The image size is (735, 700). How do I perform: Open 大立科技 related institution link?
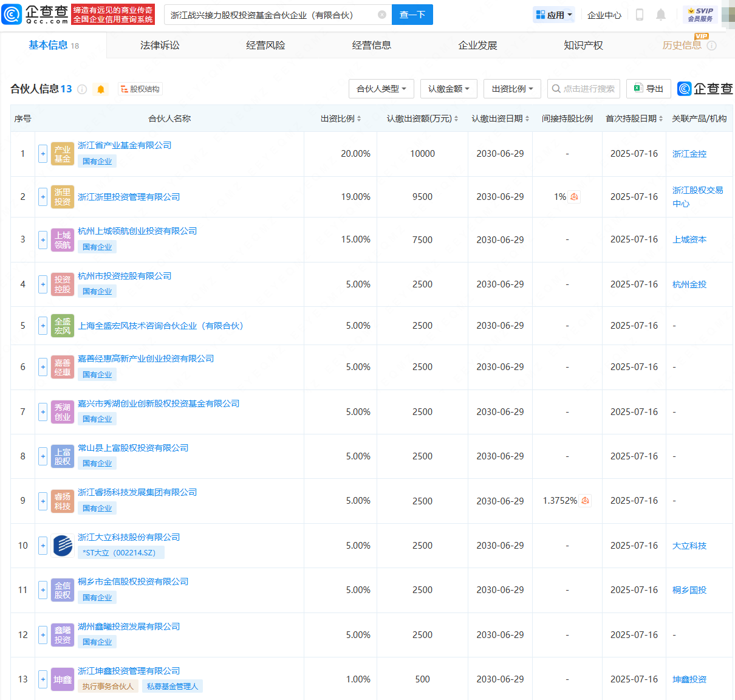point(689,546)
